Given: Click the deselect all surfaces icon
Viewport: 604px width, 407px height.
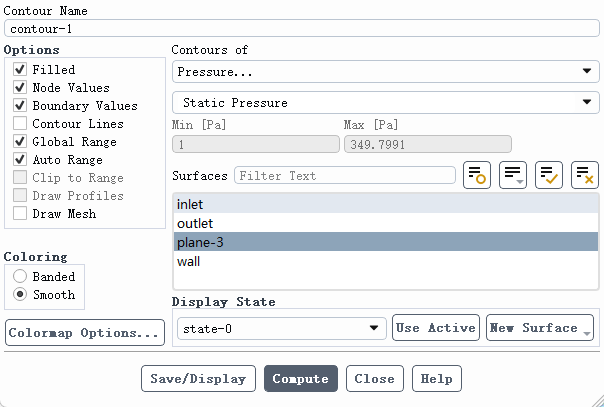Looking at the screenshot, I should [584, 175].
